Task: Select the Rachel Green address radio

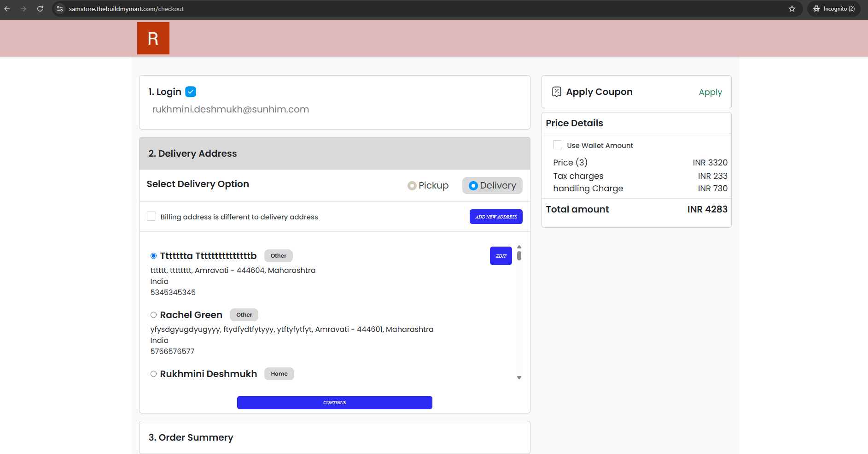Action: coord(153,315)
